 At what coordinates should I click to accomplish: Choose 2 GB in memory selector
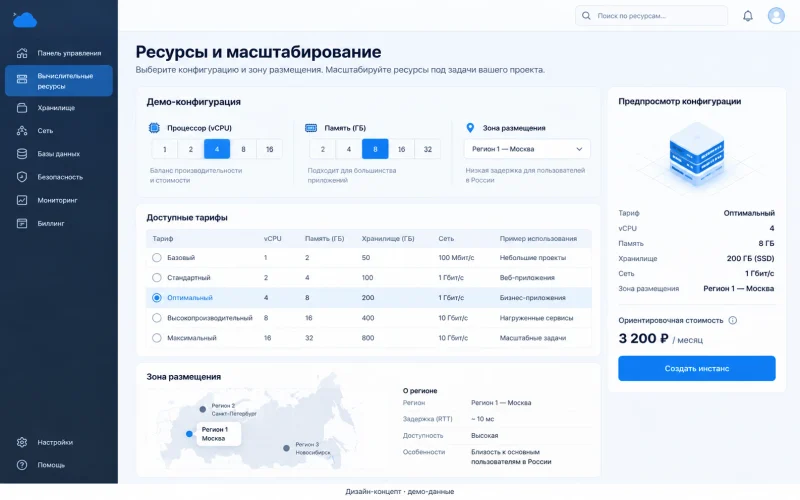(322, 149)
